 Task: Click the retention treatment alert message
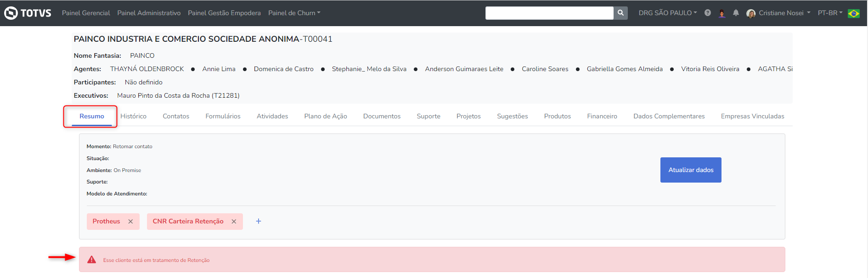click(156, 260)
